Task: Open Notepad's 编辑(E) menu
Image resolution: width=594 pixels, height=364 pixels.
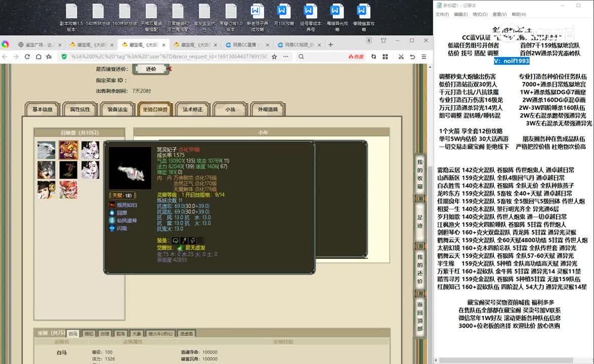Action: [x=460, y=14]
